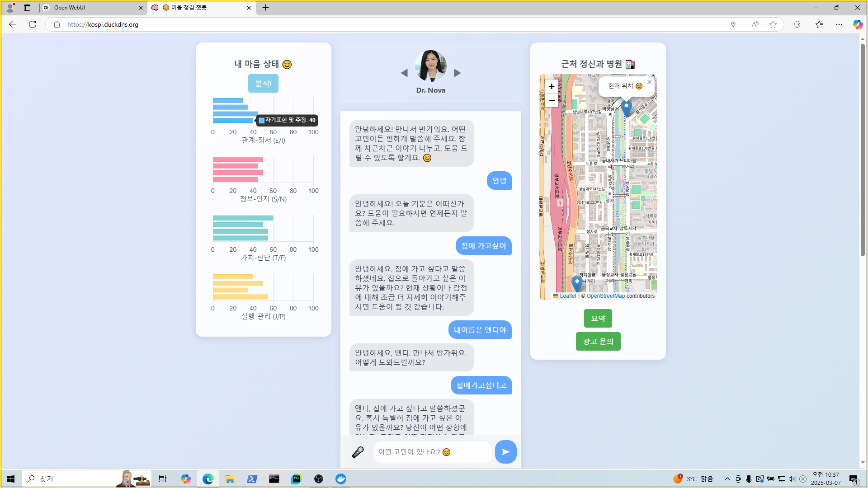Viewport: 868px width, 488px height.
Task: Close the 현재 위치 map popup
Action: 650,82
